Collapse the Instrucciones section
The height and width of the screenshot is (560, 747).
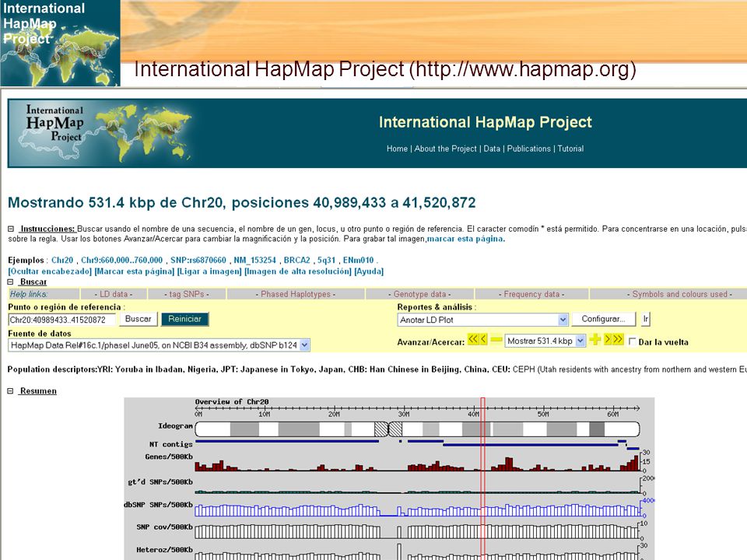click(x=11, y=229)
